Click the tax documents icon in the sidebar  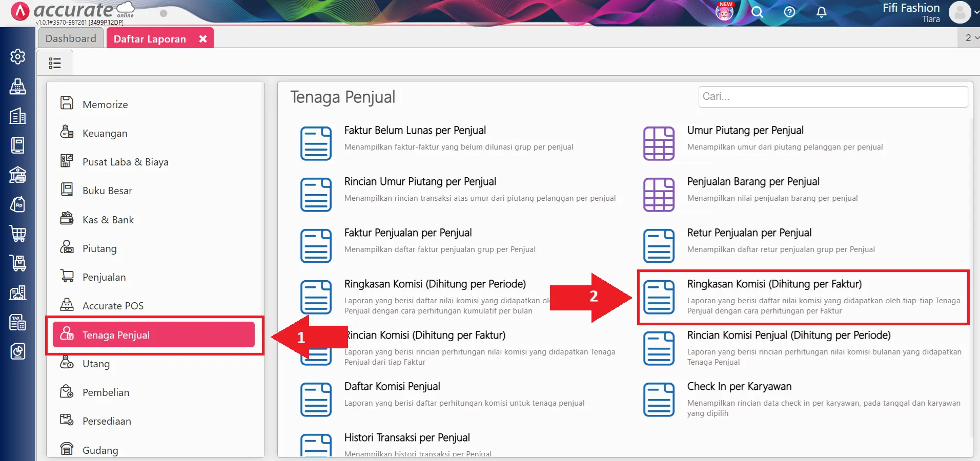(x=17, y=322)
